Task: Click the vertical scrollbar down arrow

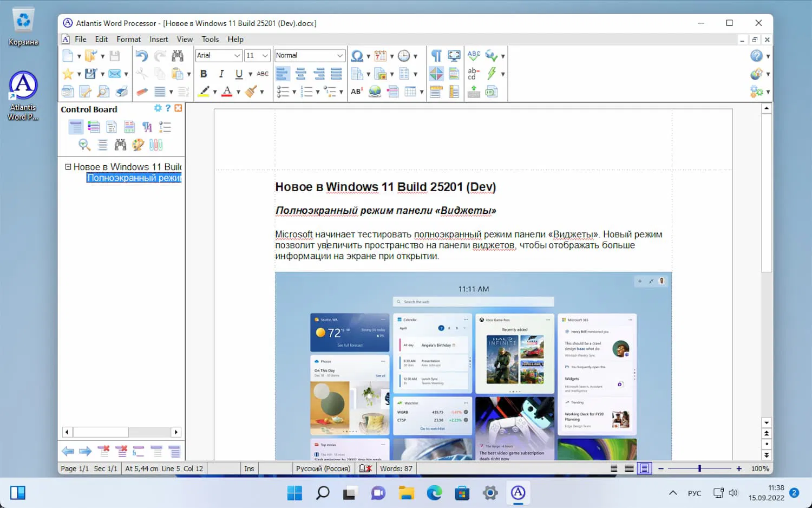Action: [767, 422]
